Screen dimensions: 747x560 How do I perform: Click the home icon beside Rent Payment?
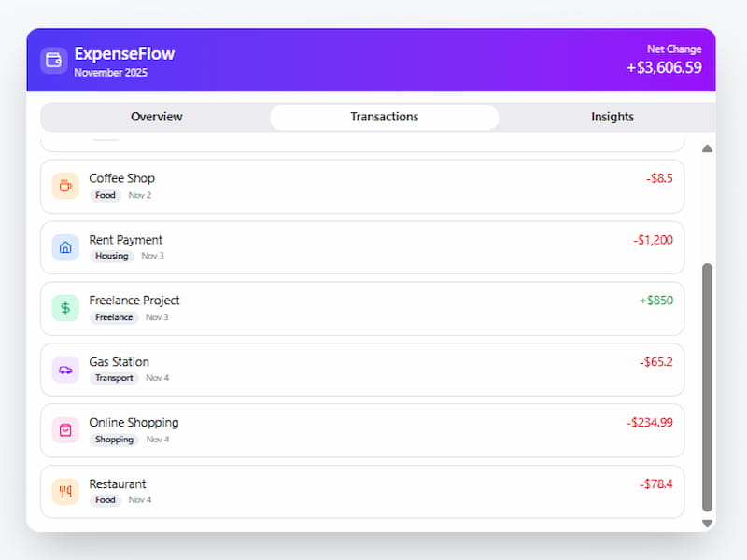[x=64, y=246]
